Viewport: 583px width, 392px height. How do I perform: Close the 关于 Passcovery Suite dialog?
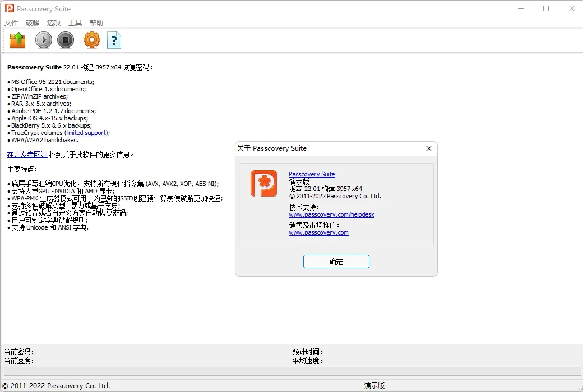click(429, 148)
